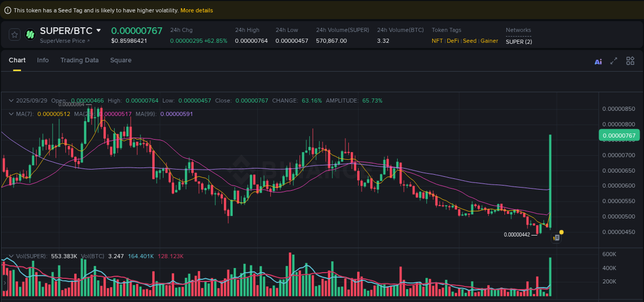644x302 pixels.
Task: Click SUPER (2) under Networks
Action: point(519,41)
